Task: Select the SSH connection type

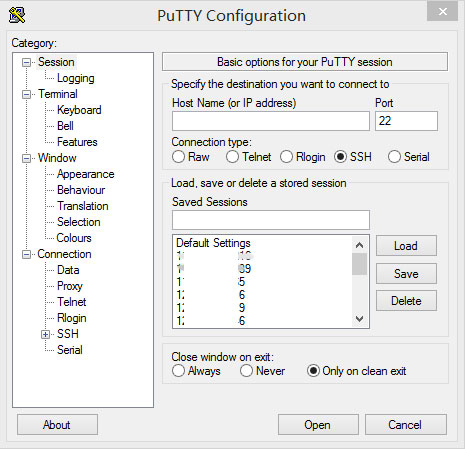Action: point(340,157)
